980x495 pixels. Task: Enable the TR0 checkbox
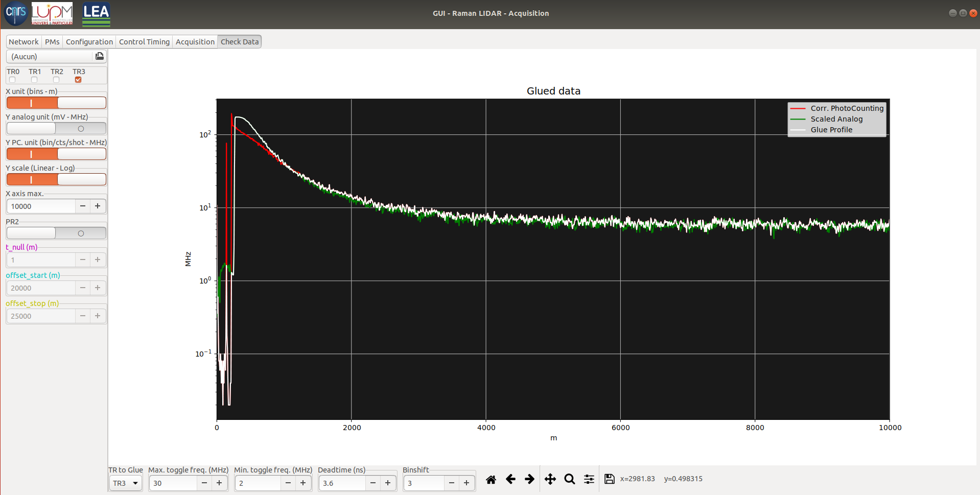pyautogui.click(x=12, y=80)
